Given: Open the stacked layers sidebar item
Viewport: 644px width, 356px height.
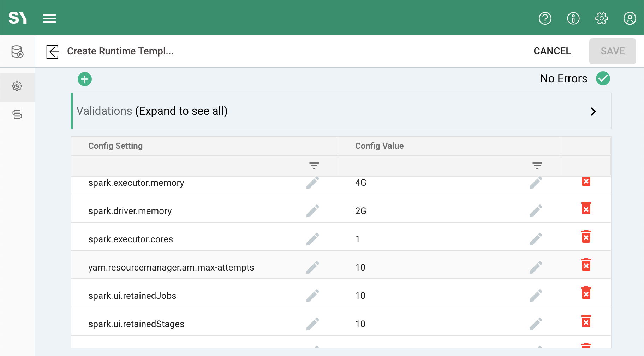Looking at the screenshot, I should pyautogui.click(x=17, y=114).
